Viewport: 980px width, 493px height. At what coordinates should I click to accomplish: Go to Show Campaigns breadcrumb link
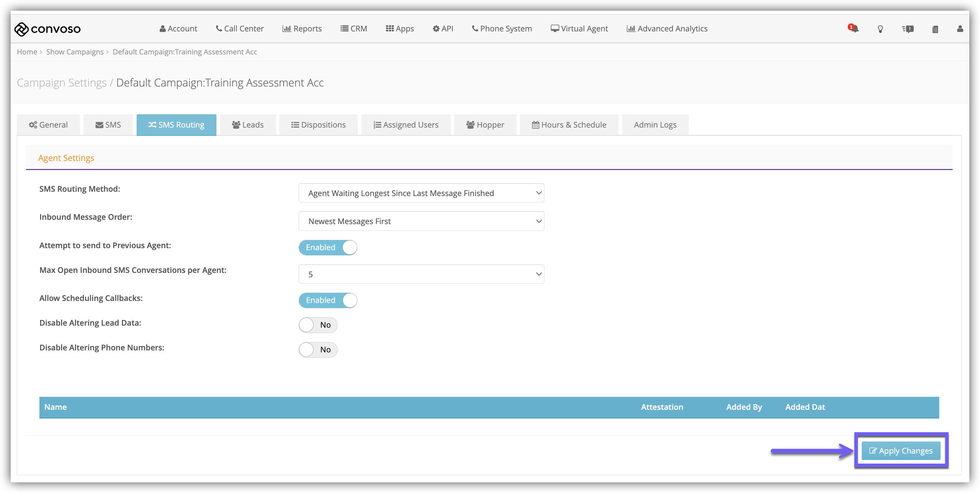coord(74,52)
